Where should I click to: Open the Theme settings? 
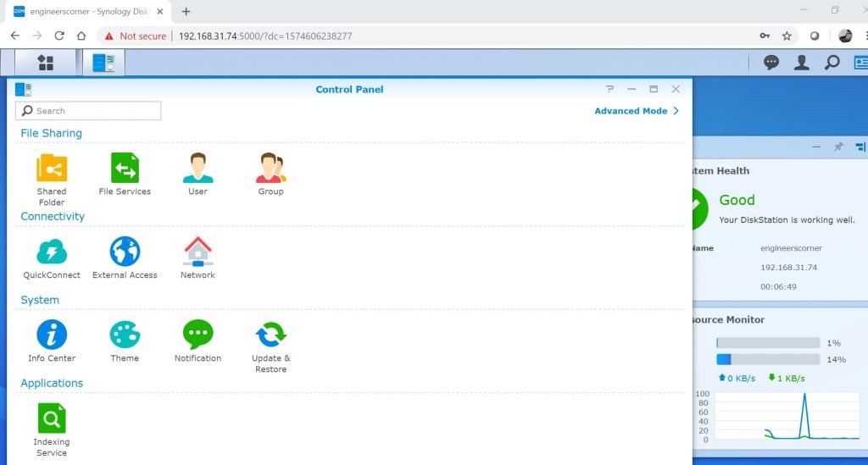(x=125, y=341)
